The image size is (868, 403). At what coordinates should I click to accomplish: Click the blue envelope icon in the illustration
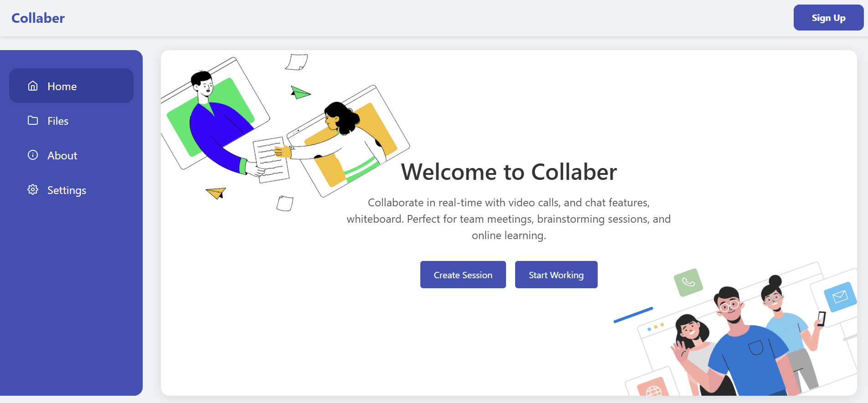pyautogui.click(x=839, y=296)
